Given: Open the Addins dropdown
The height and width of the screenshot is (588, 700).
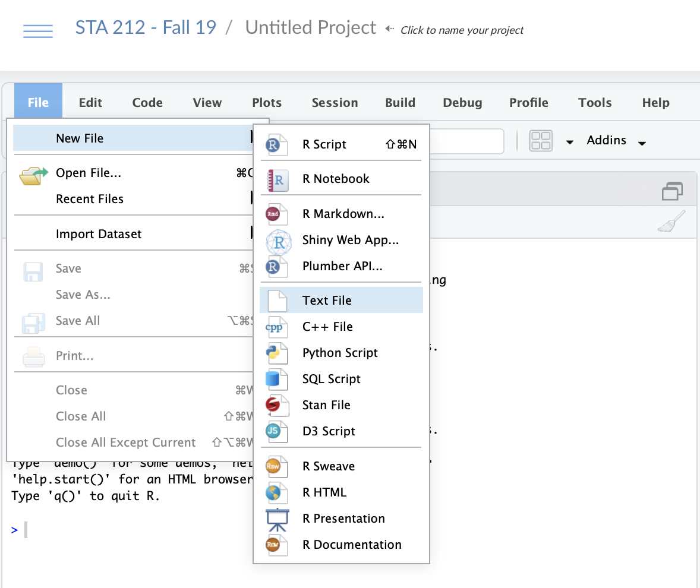Looking at the screenshot, I should pos(616,141).
